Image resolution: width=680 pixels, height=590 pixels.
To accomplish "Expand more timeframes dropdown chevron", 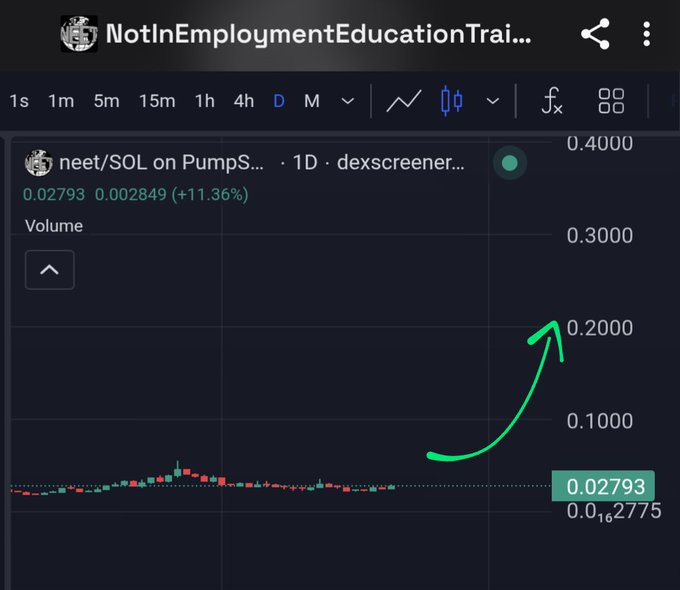I will coord(348,101).
